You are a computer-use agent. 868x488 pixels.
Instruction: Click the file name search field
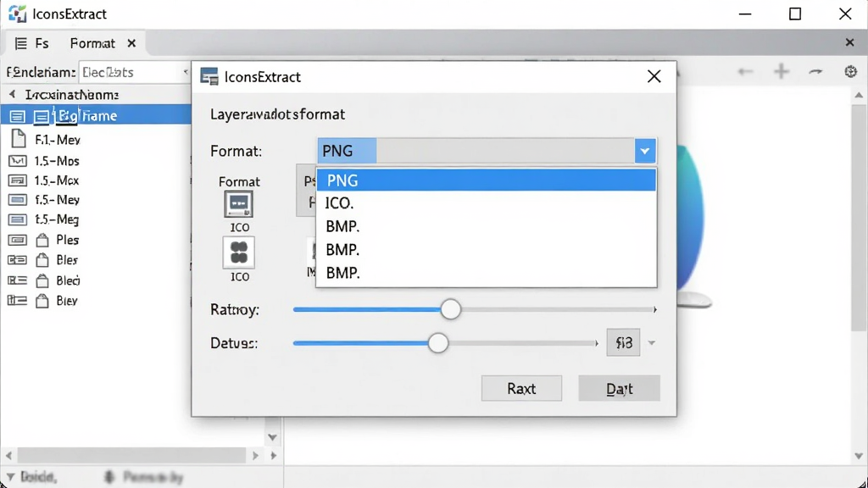tap(133, 72)
